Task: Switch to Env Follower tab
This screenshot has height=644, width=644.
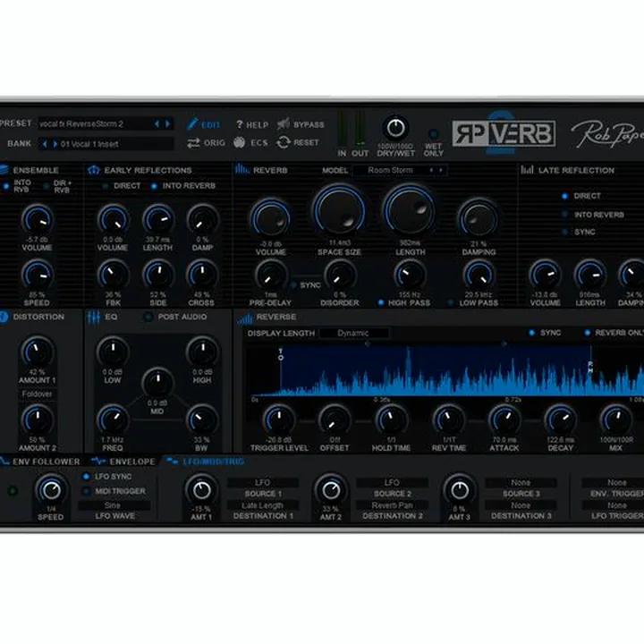Action: coord(41,462)
